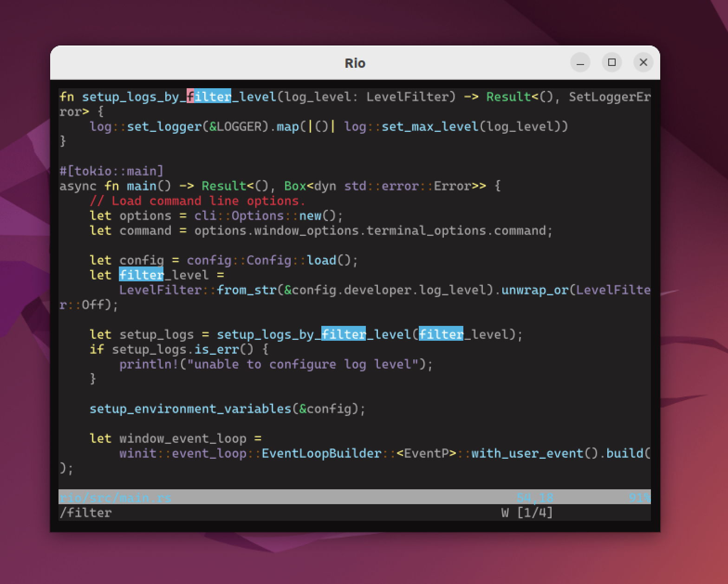728x584 pixels.
Task: Click '#[tokio::main]' attribute line
Action: pyautogui.click(x=111, y=171)
